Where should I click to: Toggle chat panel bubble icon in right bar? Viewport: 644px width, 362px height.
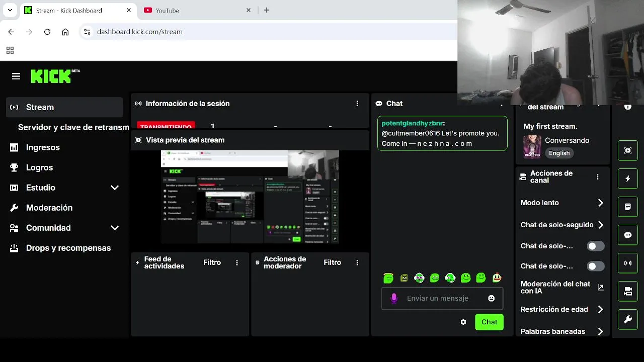(627, 235)
